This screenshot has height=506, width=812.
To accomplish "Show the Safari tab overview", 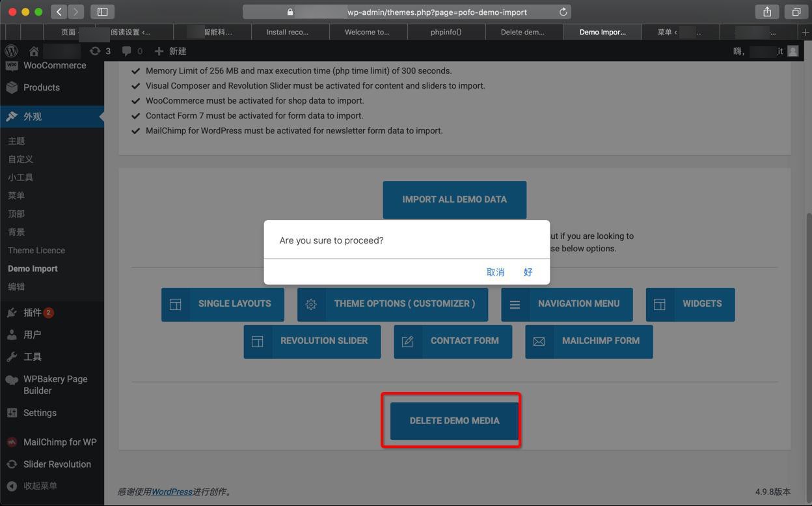I will click(x=796, y=12).
